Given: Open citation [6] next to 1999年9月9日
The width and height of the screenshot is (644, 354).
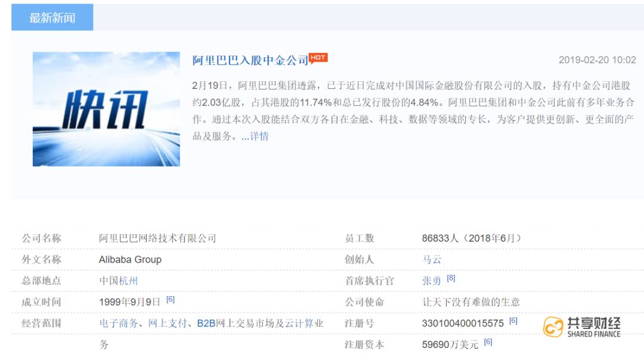Looking at the screenshot, I should (x=171, y=299).
